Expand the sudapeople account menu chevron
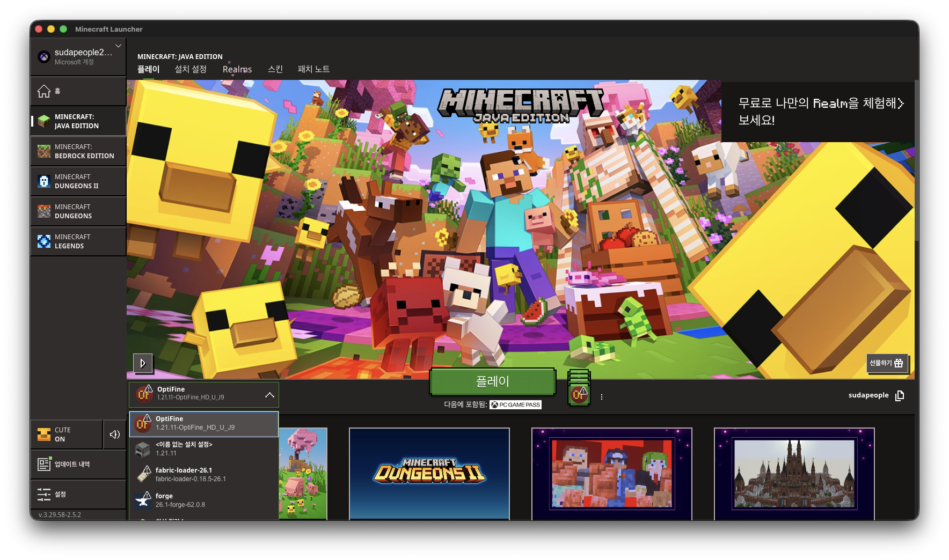 click(x=119, y=46)
